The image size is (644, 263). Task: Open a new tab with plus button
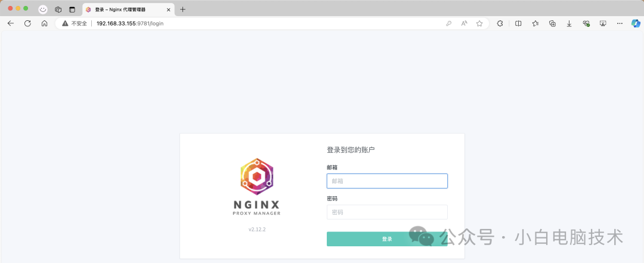click(183, 10)
